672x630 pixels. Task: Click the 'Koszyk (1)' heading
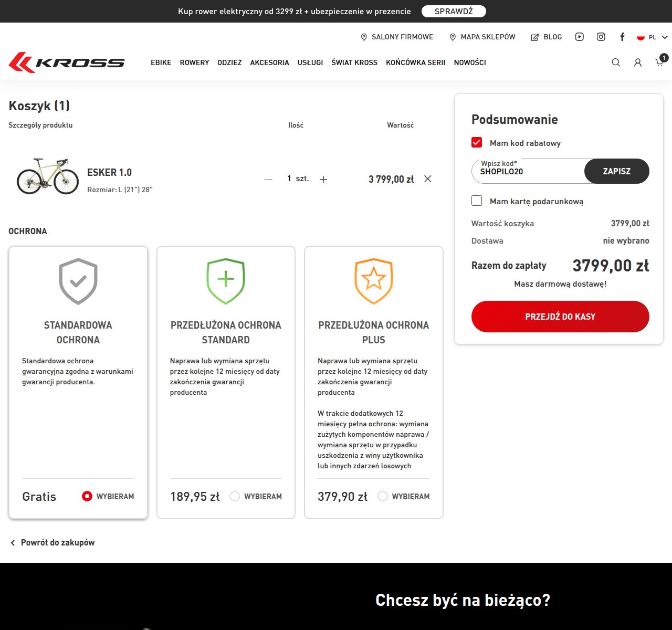[x=39, y=106]
